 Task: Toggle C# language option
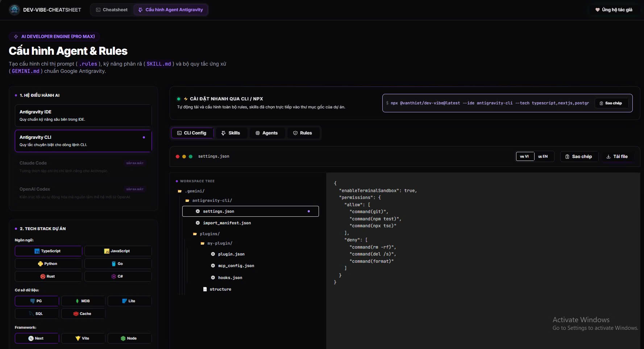pyautogui.click(x=118, y=277)
